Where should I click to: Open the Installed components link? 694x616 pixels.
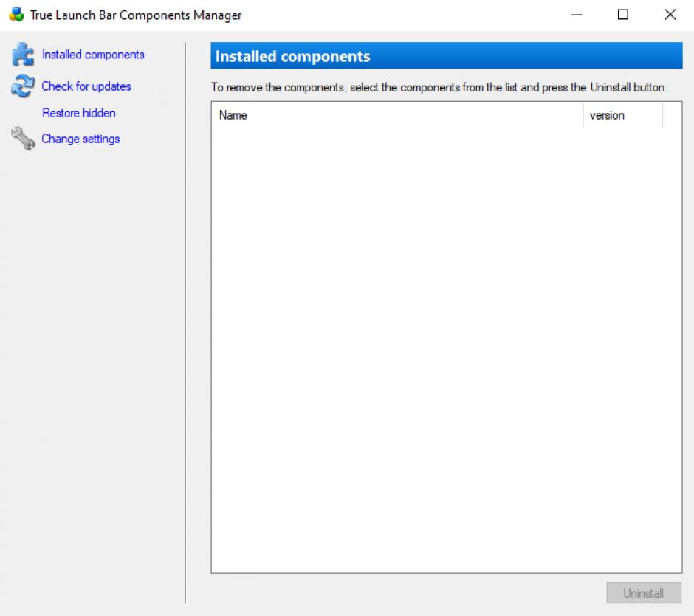pos(93,55)
